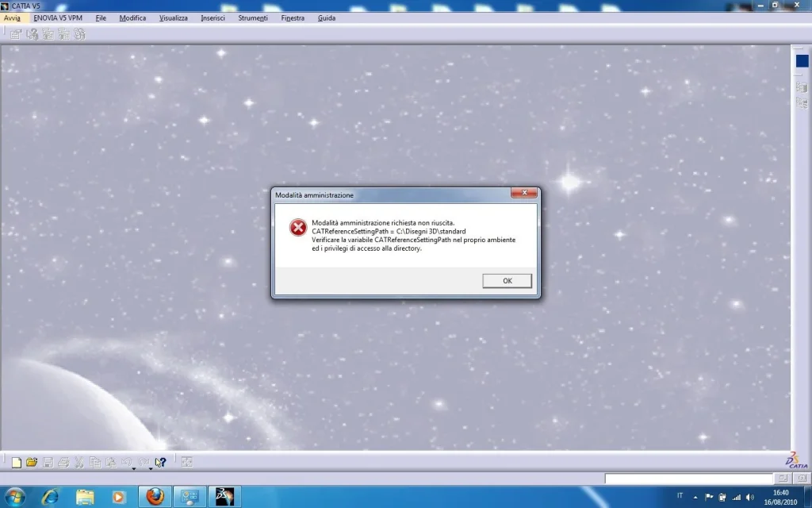Open the Finestra menu
The height and width of the screenshot is (508, 812).
tap(293, 17)
